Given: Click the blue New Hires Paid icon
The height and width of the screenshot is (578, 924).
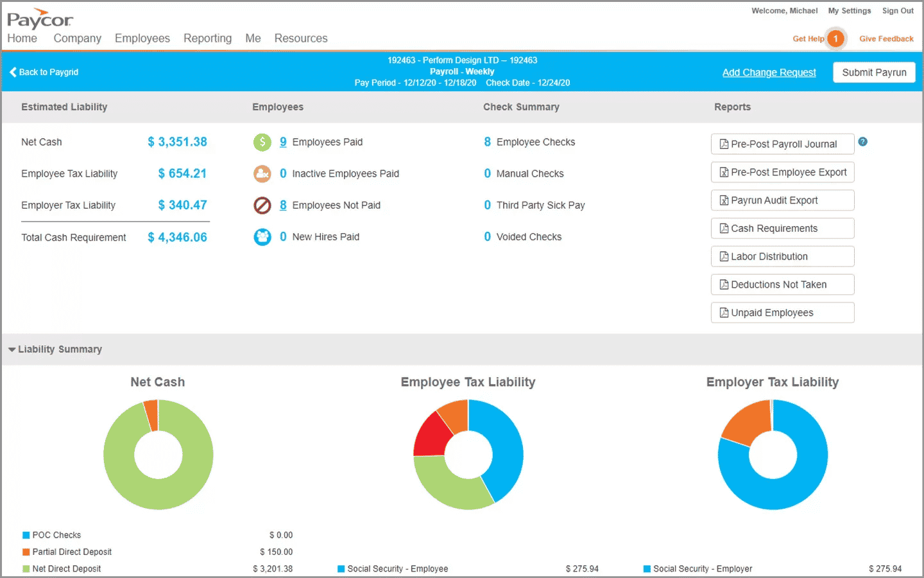Looking at the screenshot, I should pos(262,237).
